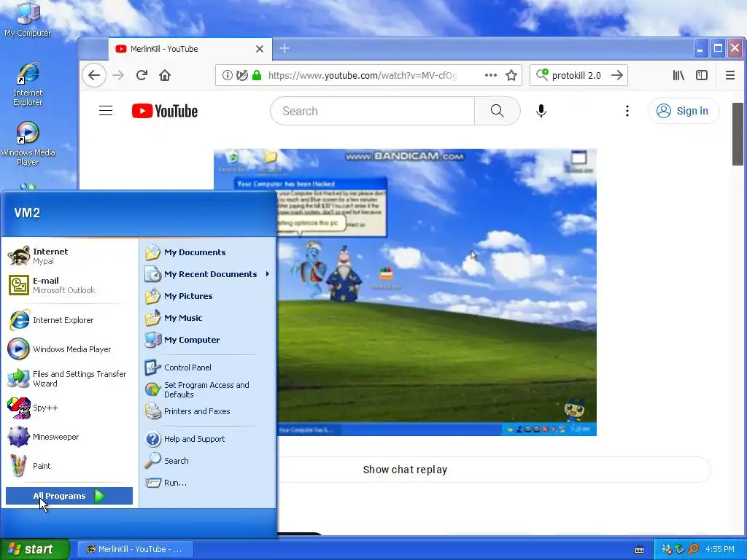Image resolution: width=747 pixels, height=560 pixels.
Task: Expand All Programs menu
Action: [69, 496]
